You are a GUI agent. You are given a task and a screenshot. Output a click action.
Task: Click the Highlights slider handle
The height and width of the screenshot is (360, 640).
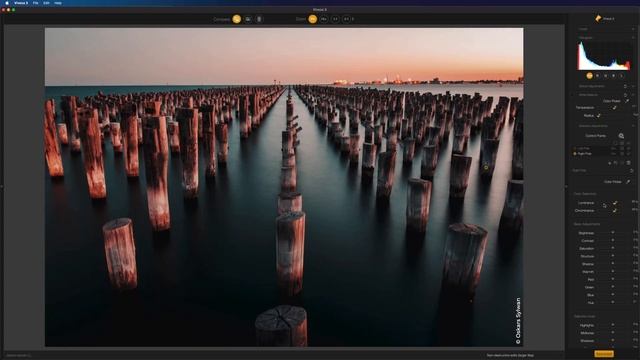[x=613, y=325]
